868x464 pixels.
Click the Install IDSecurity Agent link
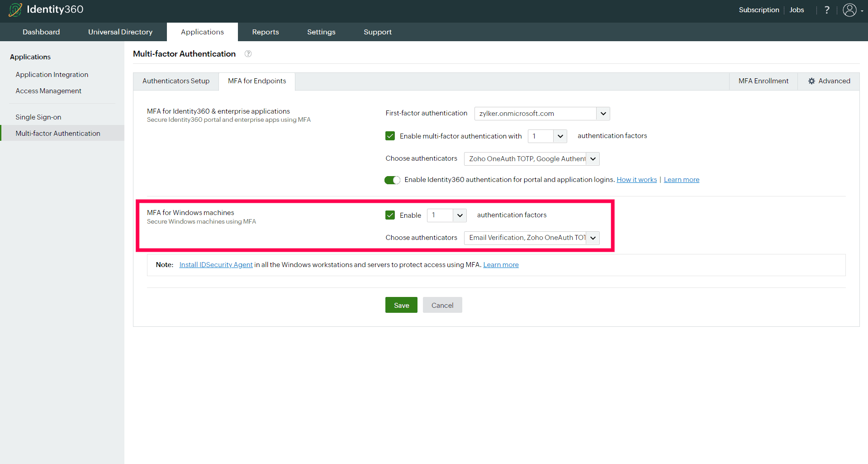[x=216, y=265]
